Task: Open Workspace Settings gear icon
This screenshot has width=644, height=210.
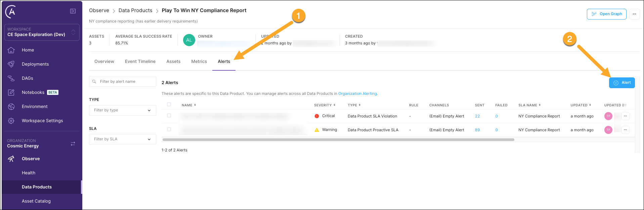Action: click(11, 121)
